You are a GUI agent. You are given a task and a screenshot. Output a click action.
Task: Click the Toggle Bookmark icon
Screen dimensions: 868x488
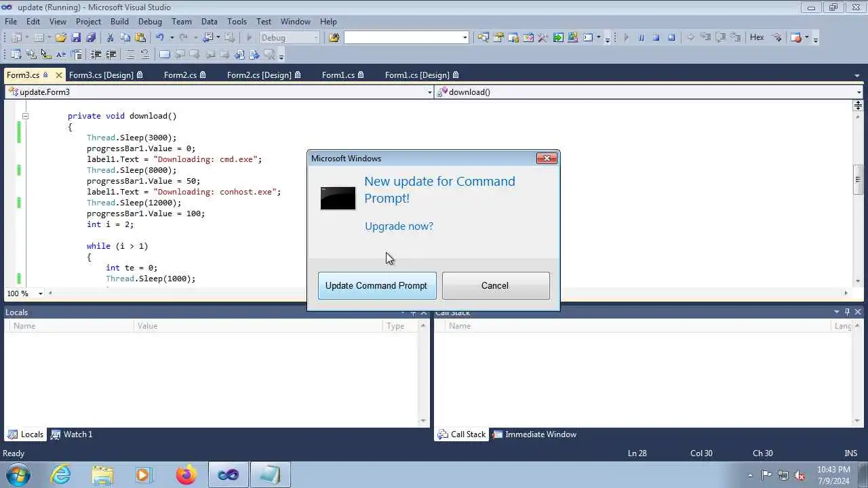[164, 54]
